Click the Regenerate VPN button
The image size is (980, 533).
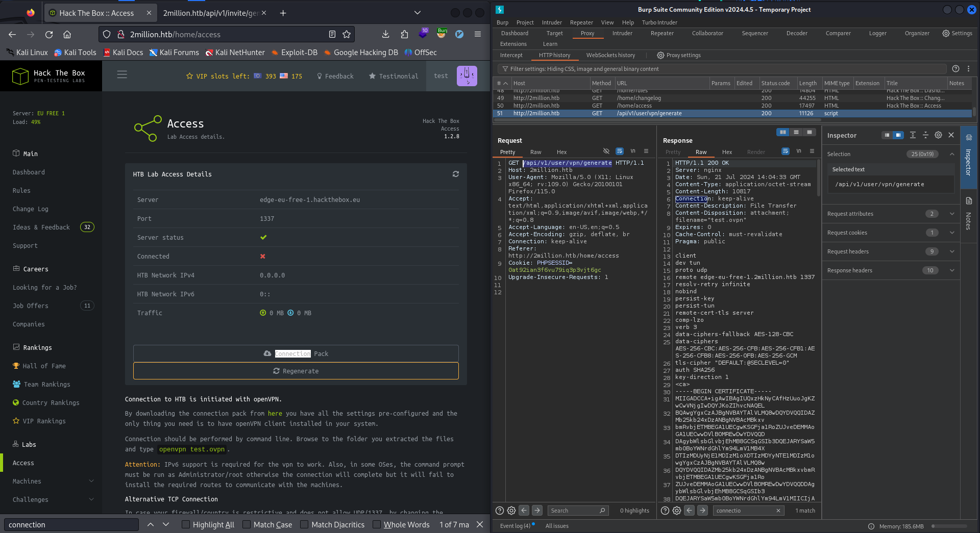tap(296, 371)
